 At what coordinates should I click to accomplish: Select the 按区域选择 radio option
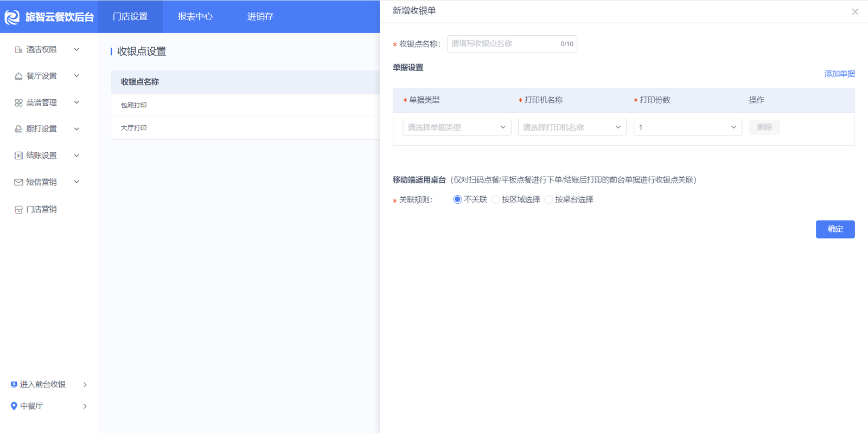pyautogui.click(x=495, y=199)
